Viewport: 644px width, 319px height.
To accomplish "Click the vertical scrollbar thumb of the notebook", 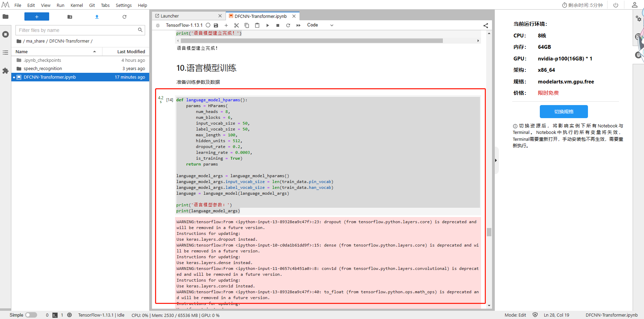I will point(489,232).
